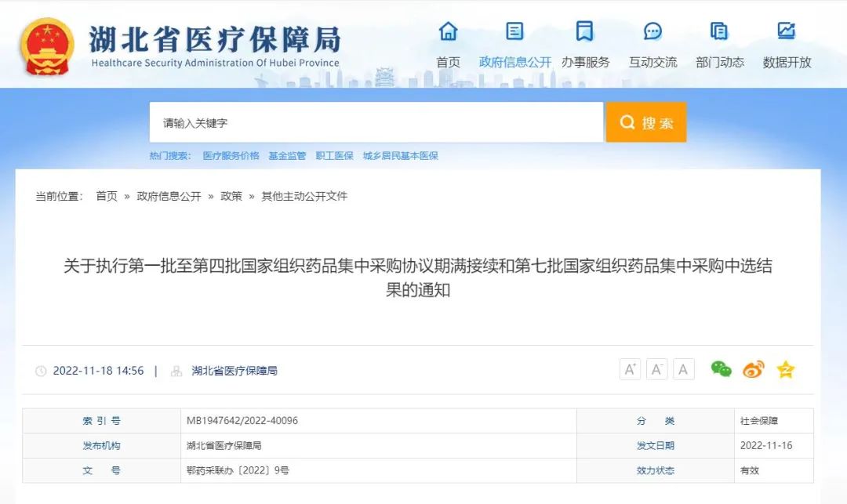
Task: Open the 基金监管 hot search link
Action: click(290, 155)
